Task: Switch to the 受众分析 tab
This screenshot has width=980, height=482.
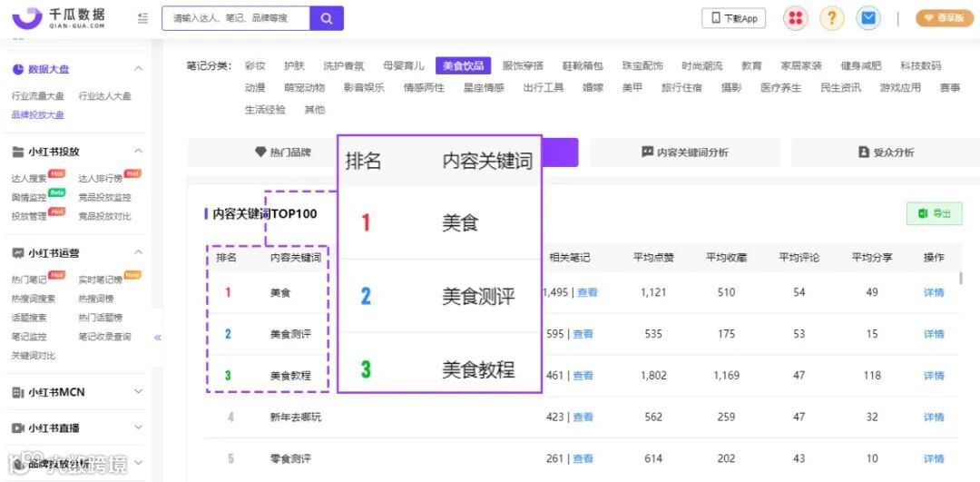Action: click(886, 152)
